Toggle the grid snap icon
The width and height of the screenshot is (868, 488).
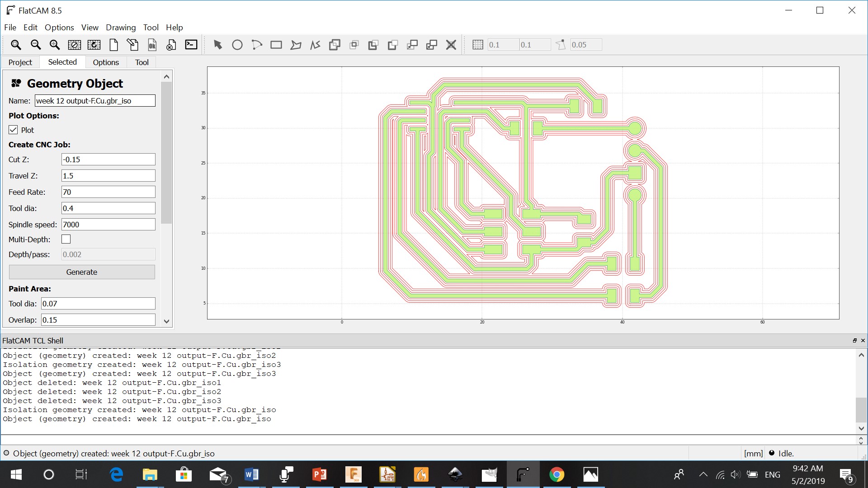coord(477,45)
